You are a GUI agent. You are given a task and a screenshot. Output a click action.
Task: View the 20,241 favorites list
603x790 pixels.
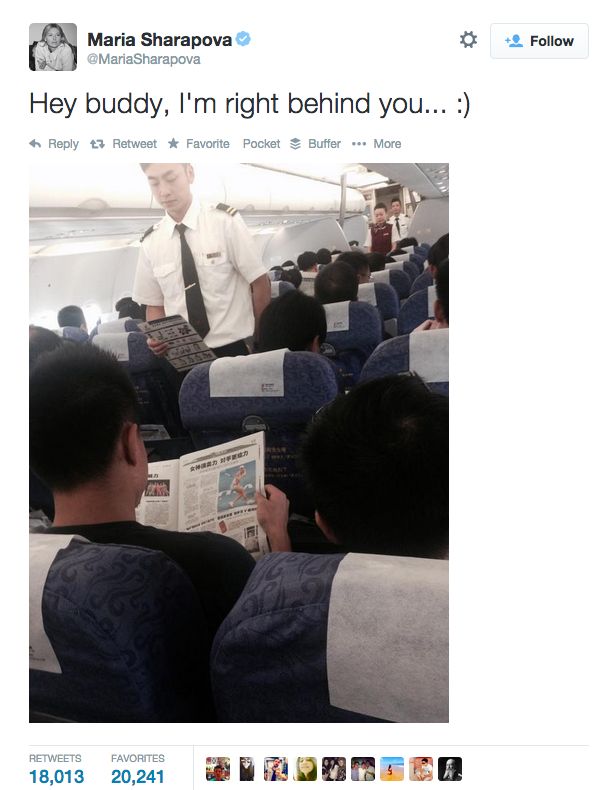tap(138, 769)
